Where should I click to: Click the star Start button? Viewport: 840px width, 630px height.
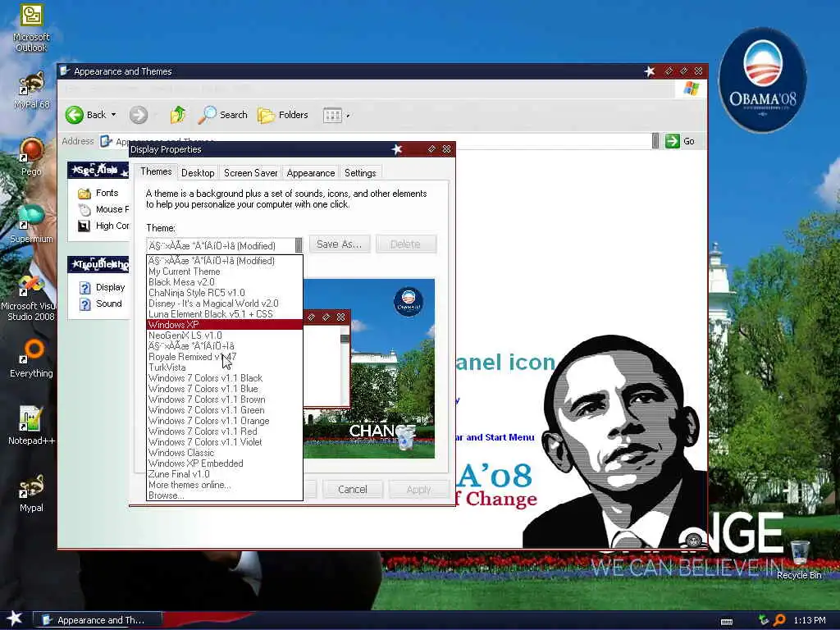point(14,619)
